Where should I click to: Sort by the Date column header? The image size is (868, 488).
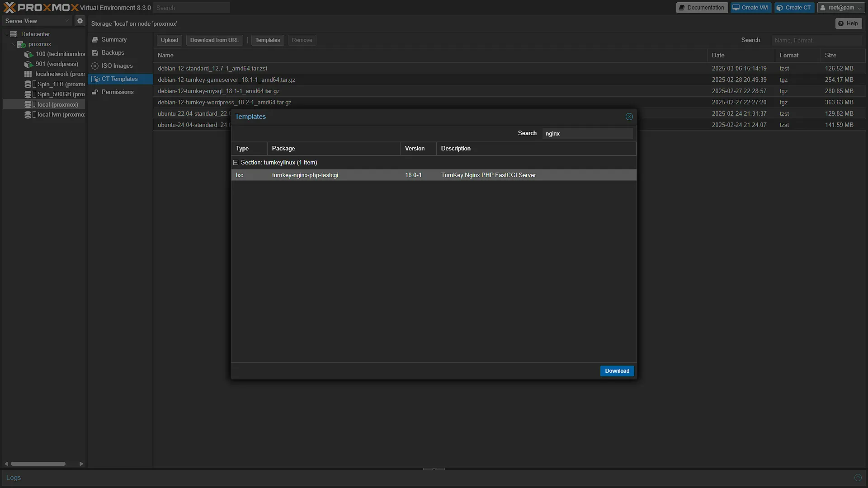tap(741, 56)
